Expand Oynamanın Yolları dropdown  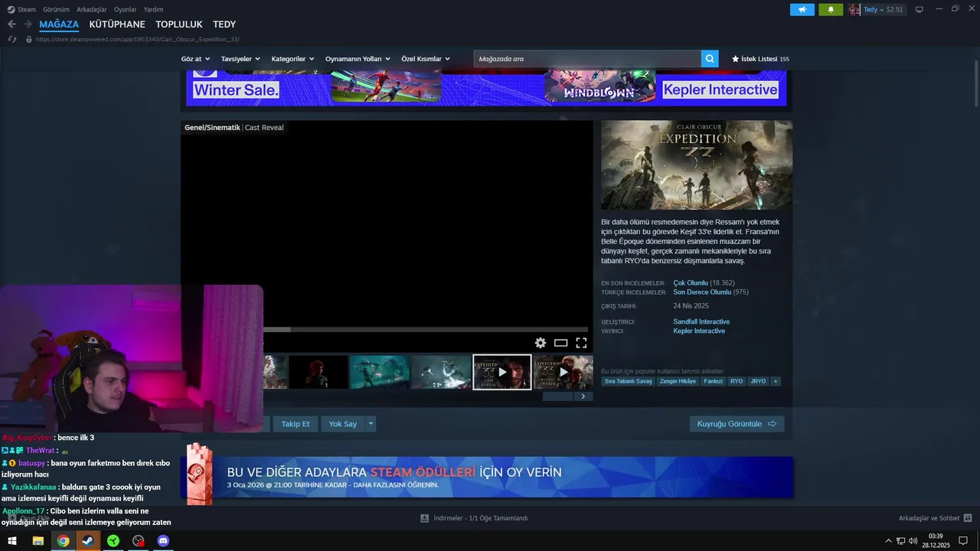pos(358,59)
